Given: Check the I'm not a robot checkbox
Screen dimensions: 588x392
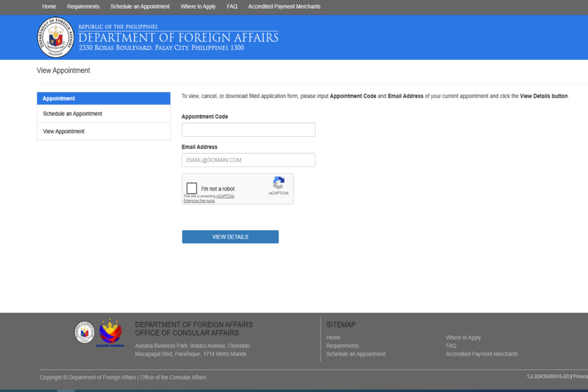Looking at the screenshot, I should [x=192, y=188].
